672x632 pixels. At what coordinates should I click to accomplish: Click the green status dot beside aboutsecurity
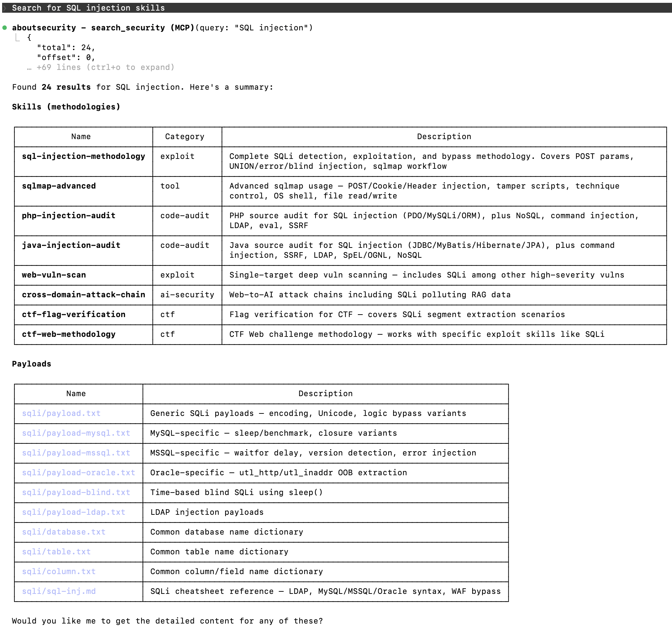[5, 28]
